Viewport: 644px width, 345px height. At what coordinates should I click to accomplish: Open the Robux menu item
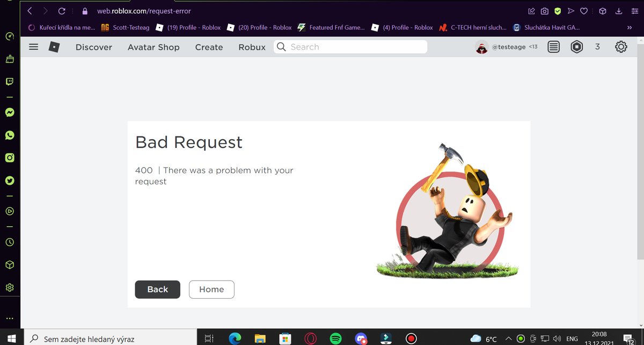coord(252,47)
